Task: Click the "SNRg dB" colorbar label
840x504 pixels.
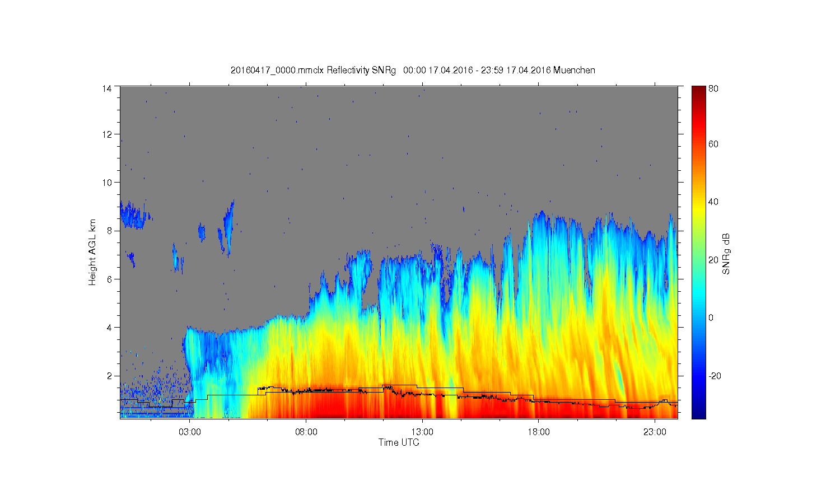Action: click(726, 254)
